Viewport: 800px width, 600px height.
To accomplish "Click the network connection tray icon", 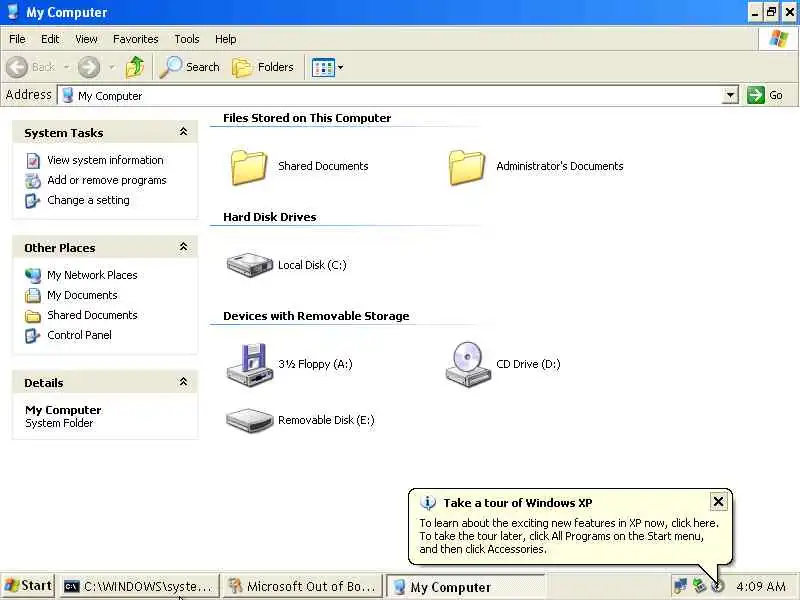I will pyautogui.click(x=680, y=586).
